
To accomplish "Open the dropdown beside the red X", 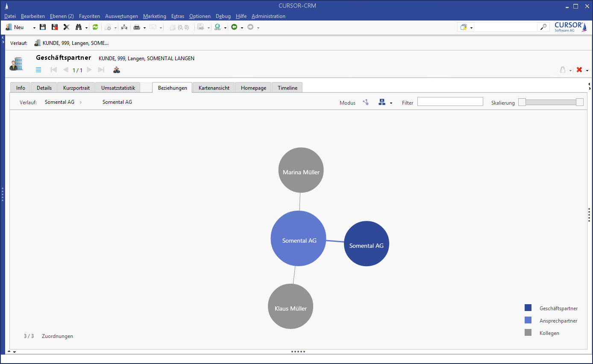I will coord(587,70).
